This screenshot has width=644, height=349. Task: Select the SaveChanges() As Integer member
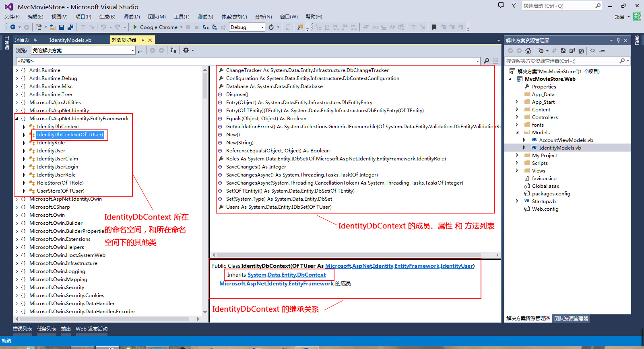[256, 167]
